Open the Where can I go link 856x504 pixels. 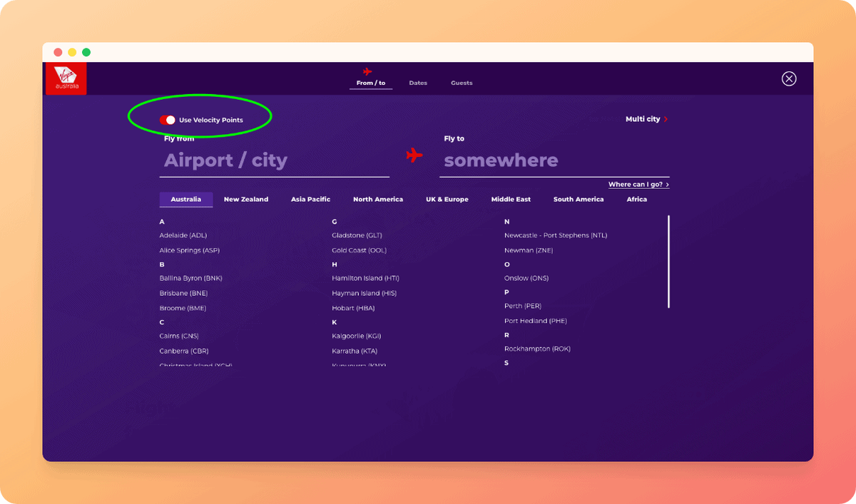(x=635, y=184)
